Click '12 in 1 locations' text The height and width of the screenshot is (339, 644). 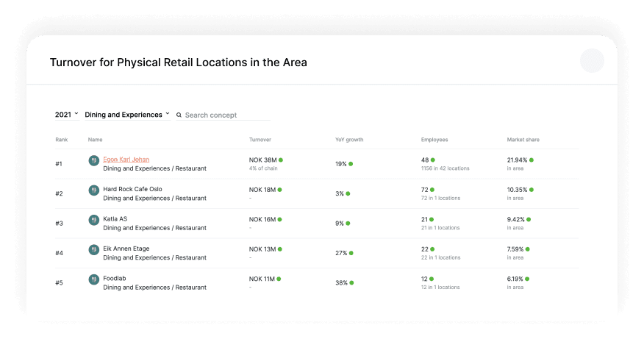click(440, 288)
